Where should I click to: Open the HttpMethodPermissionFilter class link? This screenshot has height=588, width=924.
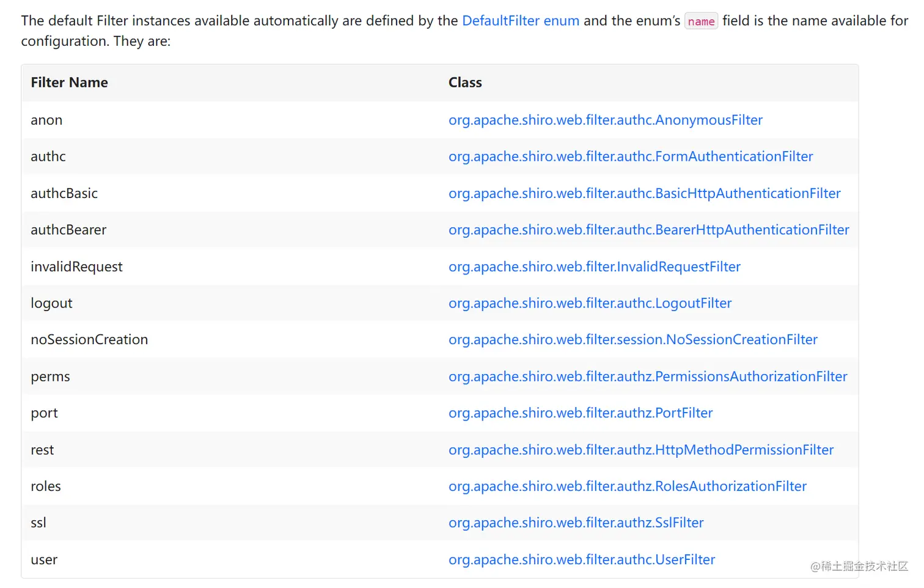coord(641,450)
